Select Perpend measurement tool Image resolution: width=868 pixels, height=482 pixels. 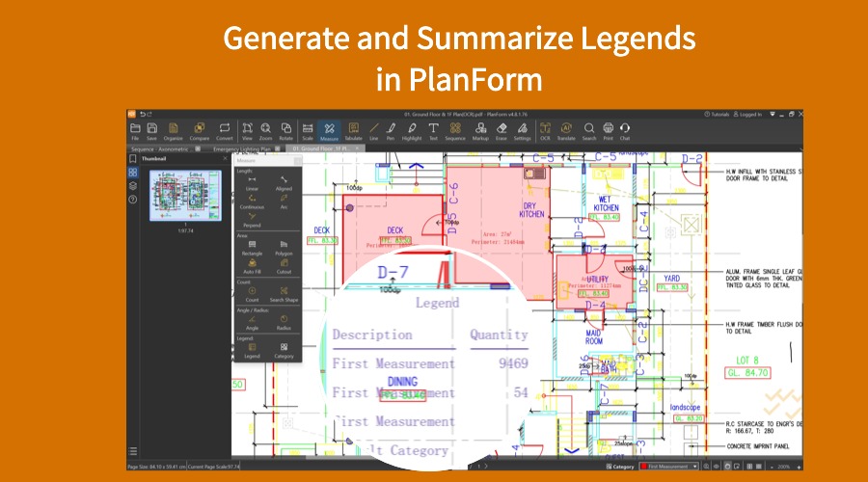click(252, 220)
